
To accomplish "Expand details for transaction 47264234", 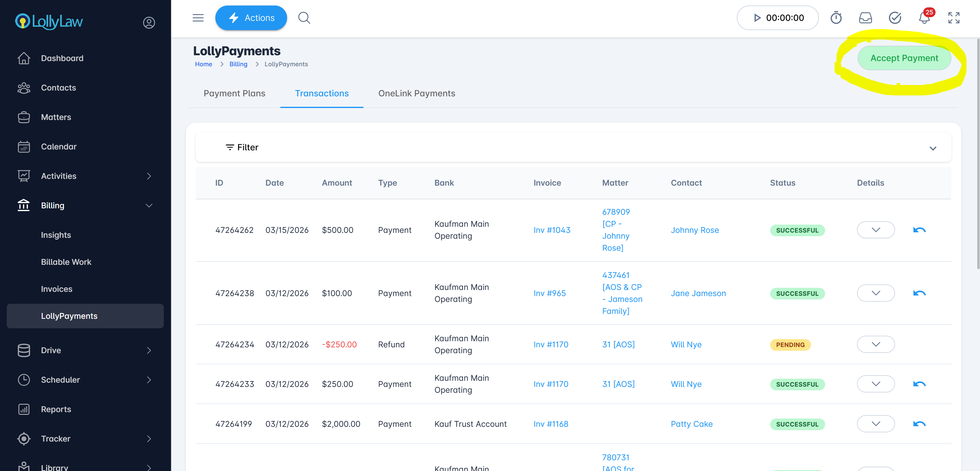I will click(x=875, y=344).
